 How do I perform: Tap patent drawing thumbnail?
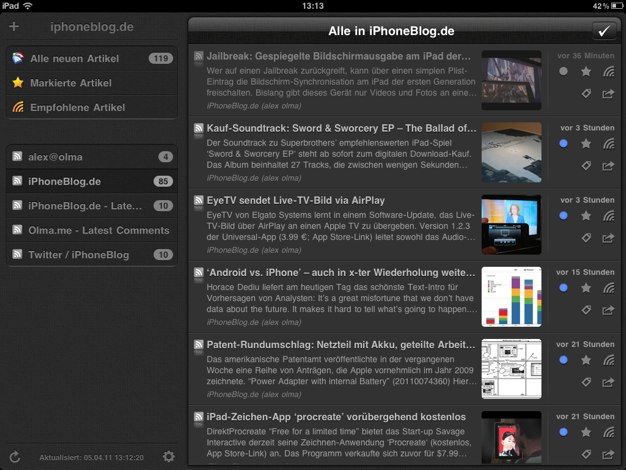point(511,369)
